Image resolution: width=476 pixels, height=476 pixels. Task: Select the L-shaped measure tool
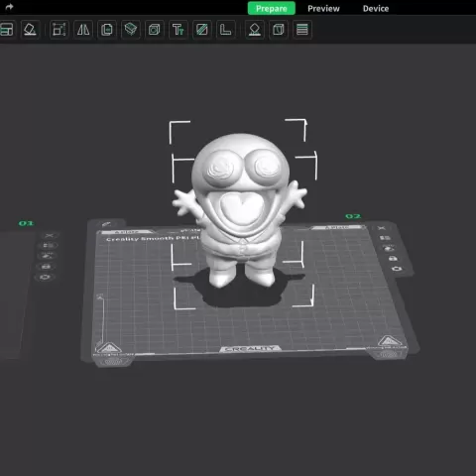[226, 30]
